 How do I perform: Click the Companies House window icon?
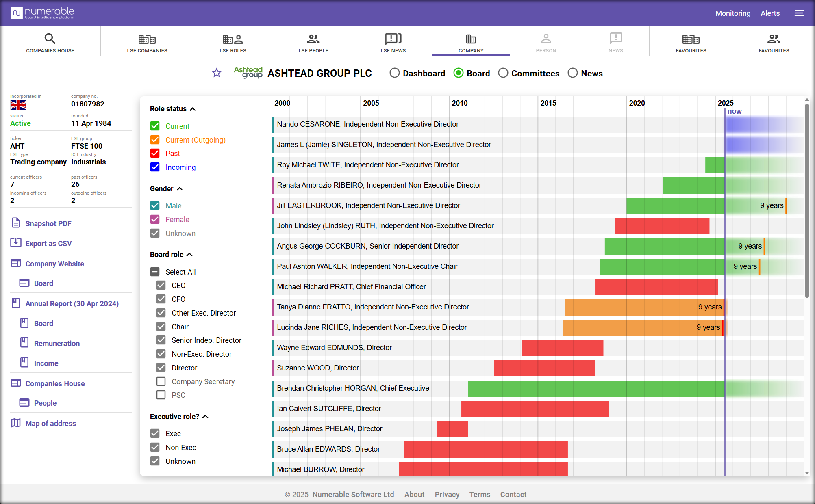pyautogui.click(x=16, y=383)
